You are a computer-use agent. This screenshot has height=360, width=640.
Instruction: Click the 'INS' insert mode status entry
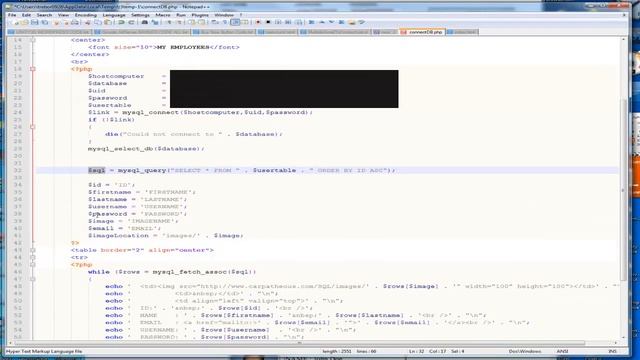tap(612, 351)
